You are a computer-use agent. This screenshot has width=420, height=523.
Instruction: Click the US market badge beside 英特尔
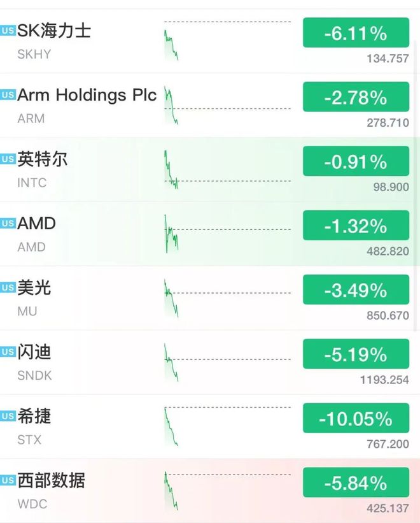tap(8, 159)
